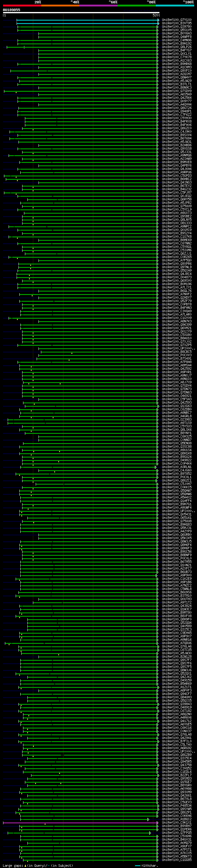Open the UniRef100_A4GRL8 label
The width and height of the screenshot is (197, 868).
click(x=177, y=416)
